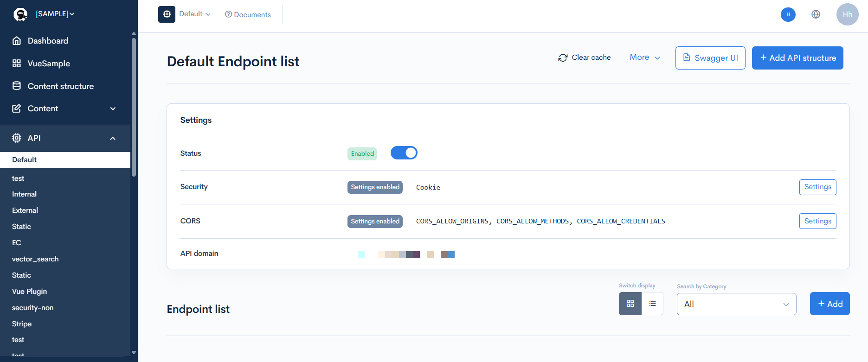
Task: Switch to list view display
Action: (x=652, y=304)
